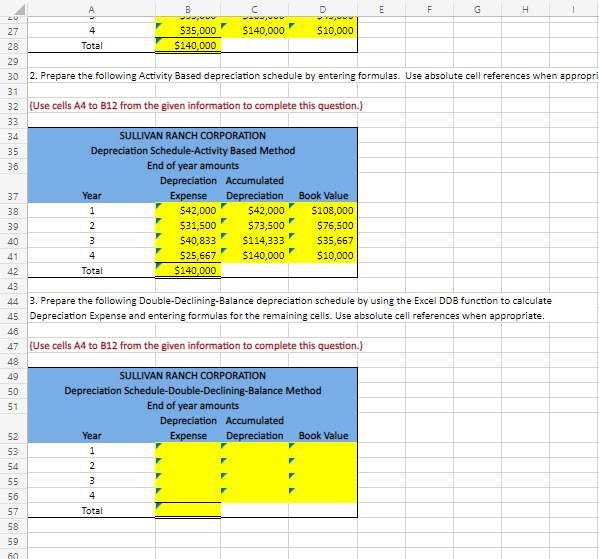The image size is (599, 559).
Task: Select column E header
Action: tap(381, 9)
